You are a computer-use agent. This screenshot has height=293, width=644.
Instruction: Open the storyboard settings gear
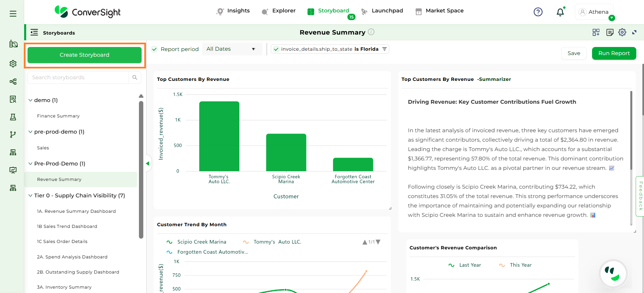(622, 32)
